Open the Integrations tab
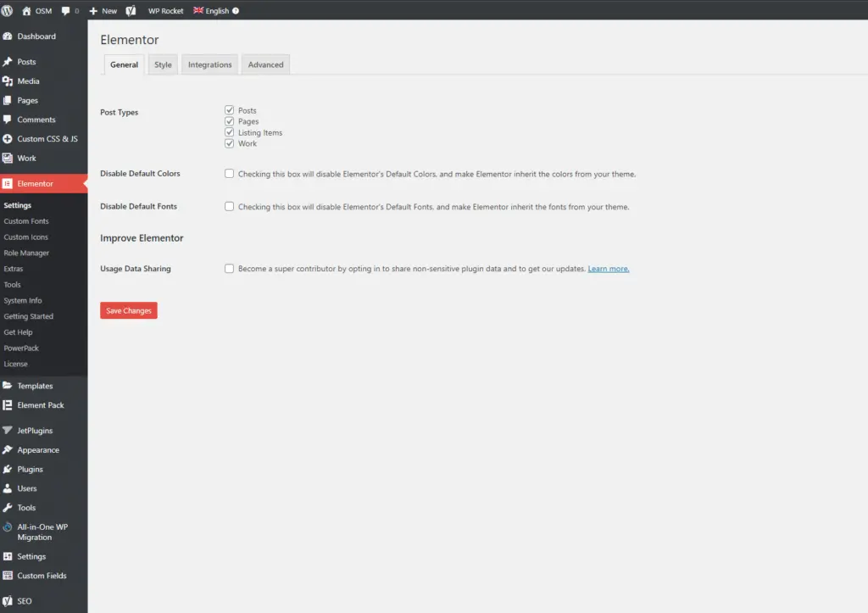The image size is (868, 613). pos(210,64)
